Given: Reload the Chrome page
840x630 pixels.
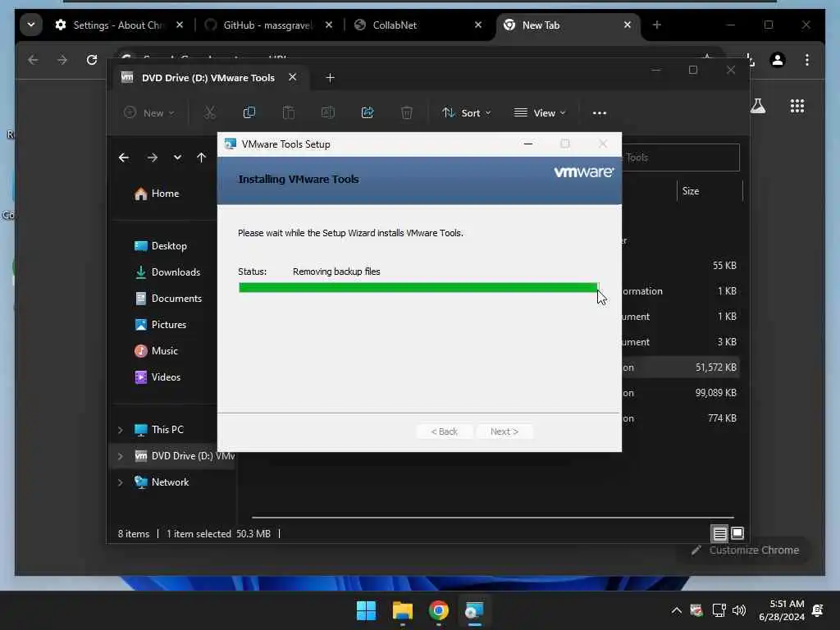Looking at the screenshot, I should [x=92, y=59].
